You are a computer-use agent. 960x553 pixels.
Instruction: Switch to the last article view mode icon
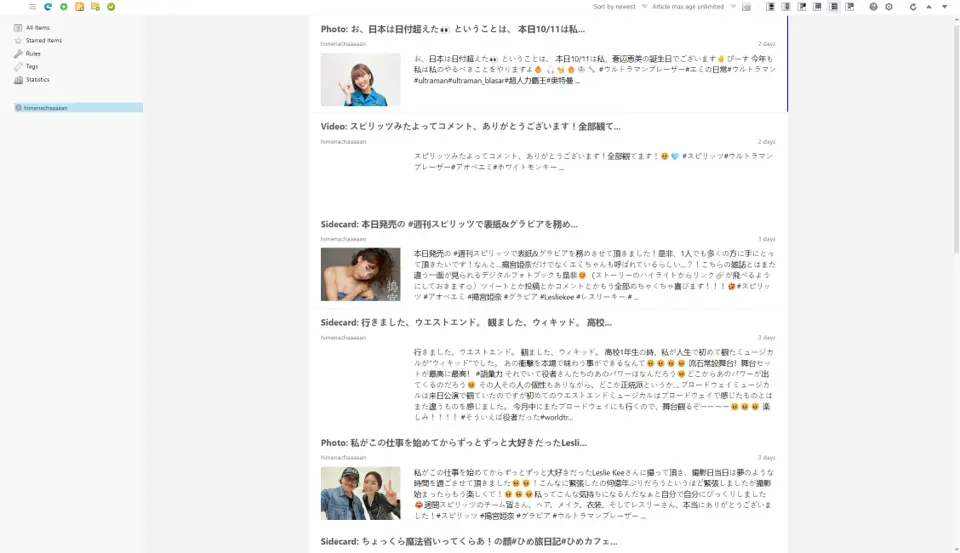850,7
